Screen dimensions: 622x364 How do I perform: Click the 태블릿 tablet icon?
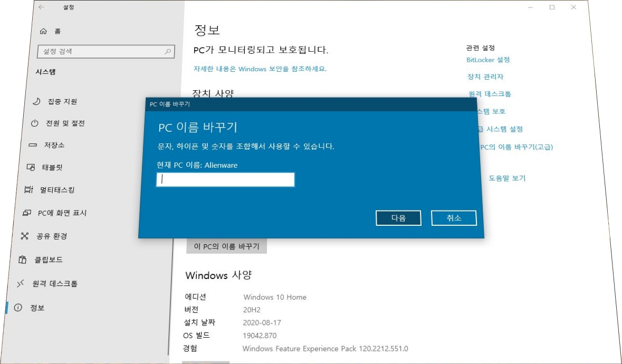31,167
